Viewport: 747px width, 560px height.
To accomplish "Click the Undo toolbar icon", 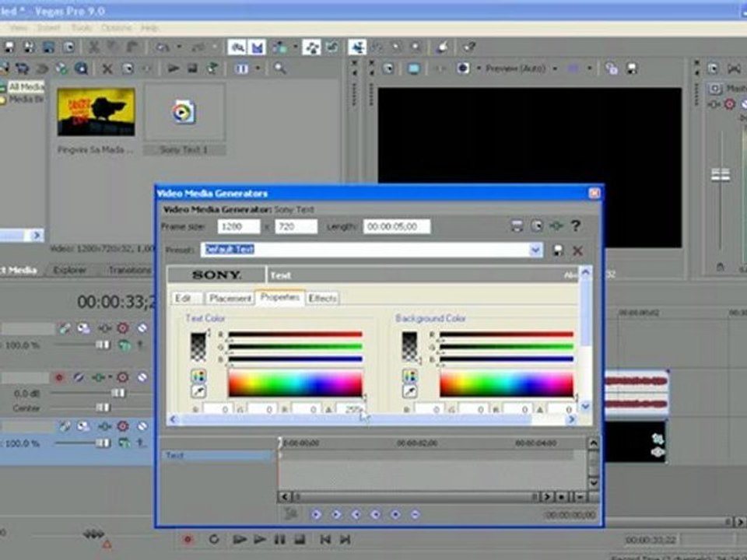I will (x=163, y=47).
